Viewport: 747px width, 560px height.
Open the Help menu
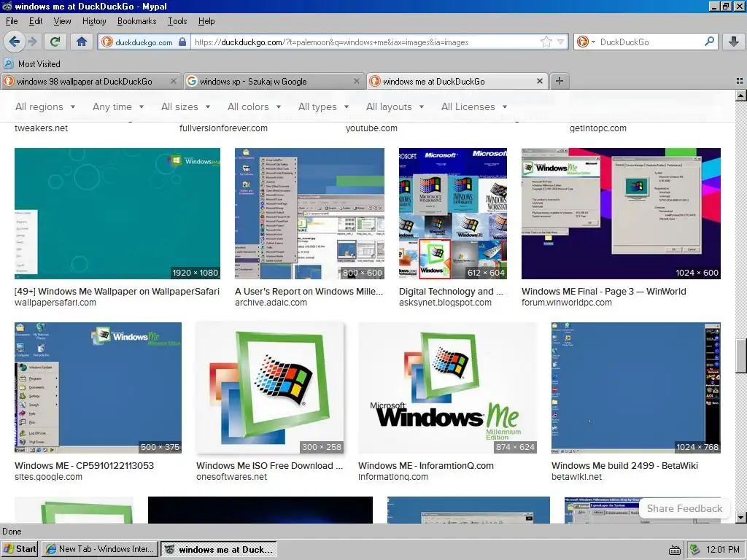tap(206, 21)
